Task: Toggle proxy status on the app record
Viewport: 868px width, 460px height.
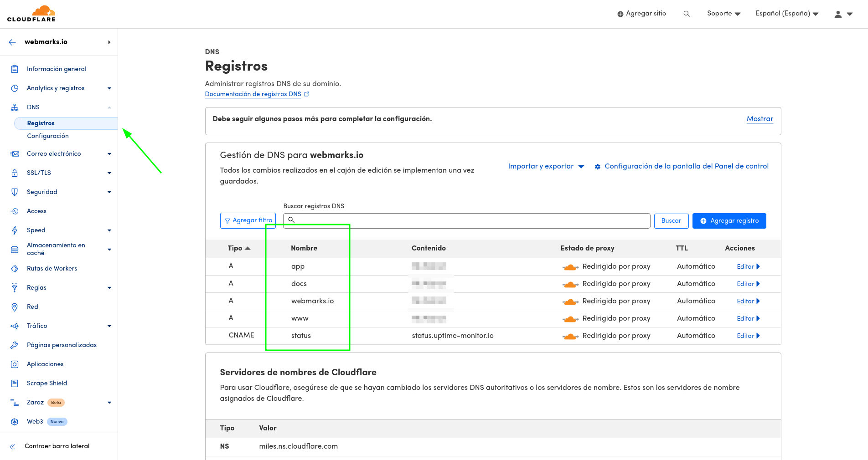Action: pyautogui.click(x=570, y=266)
